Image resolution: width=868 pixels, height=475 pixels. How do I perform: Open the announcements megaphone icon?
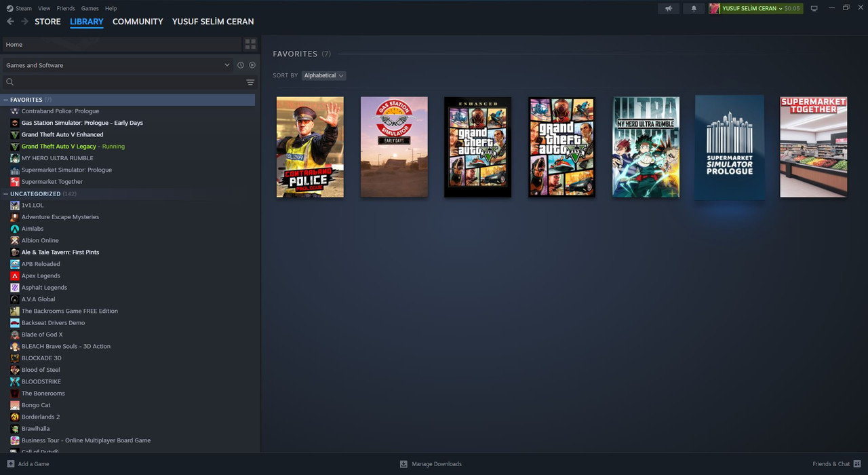[669, 8]
